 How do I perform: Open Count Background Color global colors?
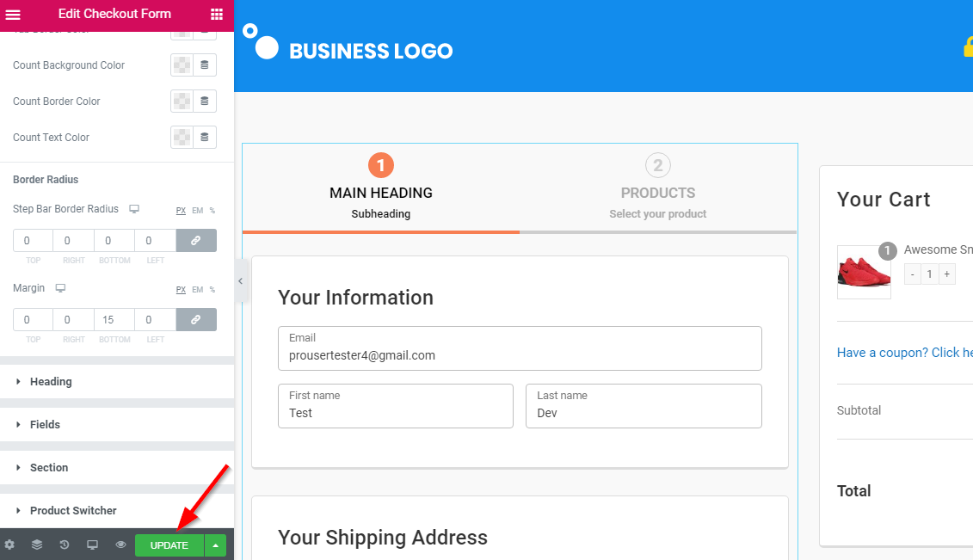(x=205, y=65)
